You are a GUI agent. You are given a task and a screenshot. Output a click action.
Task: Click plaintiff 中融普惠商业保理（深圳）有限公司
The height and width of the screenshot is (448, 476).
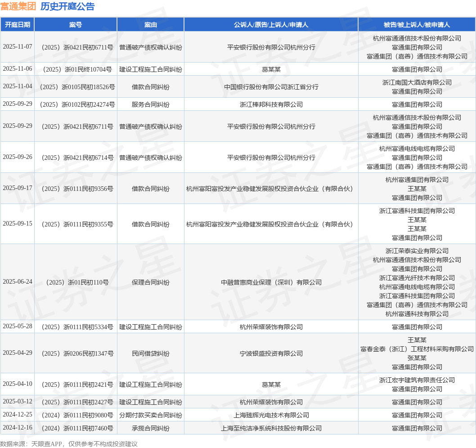point(271,282)
